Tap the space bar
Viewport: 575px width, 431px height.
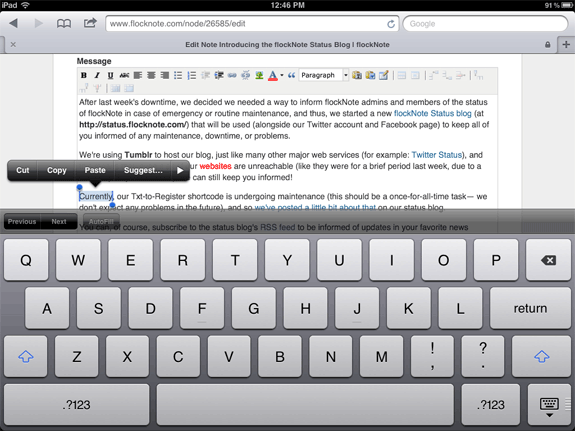[x=305, y=405]
